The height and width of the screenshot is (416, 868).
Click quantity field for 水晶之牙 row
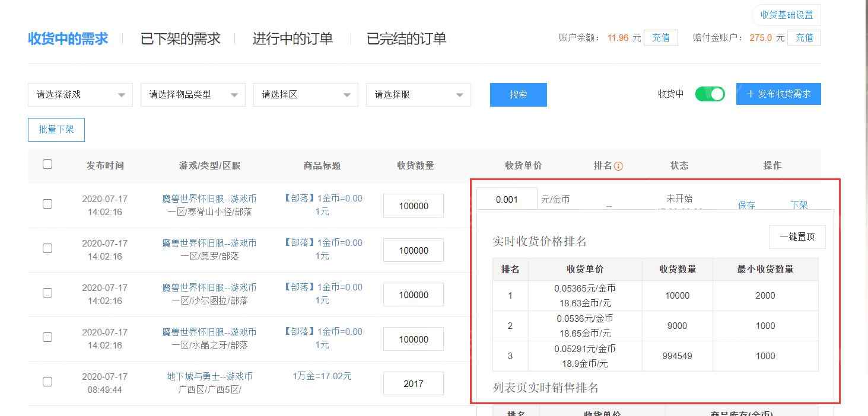414,340
